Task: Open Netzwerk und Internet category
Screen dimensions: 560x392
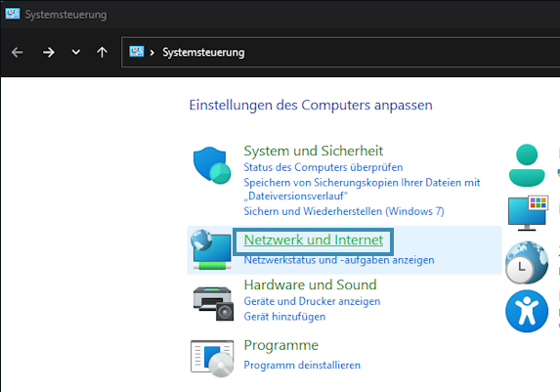Action: (x=314, y=240)
